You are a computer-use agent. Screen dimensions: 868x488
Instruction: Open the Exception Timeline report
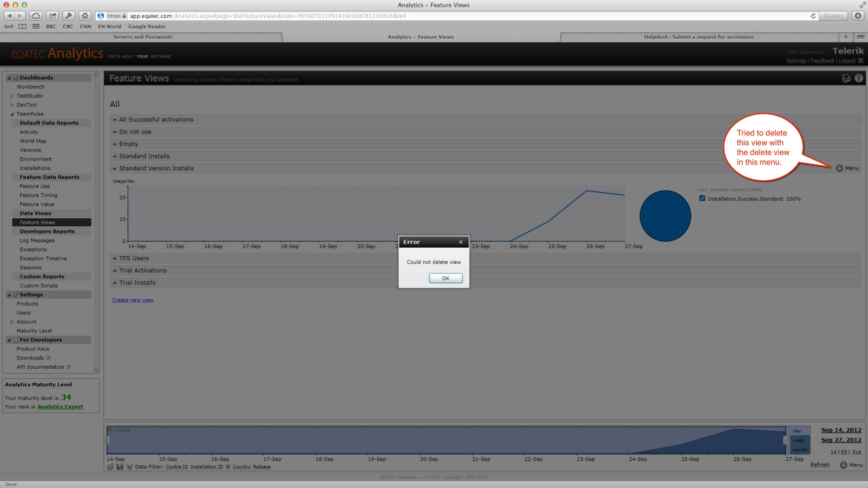pos(43,258)
